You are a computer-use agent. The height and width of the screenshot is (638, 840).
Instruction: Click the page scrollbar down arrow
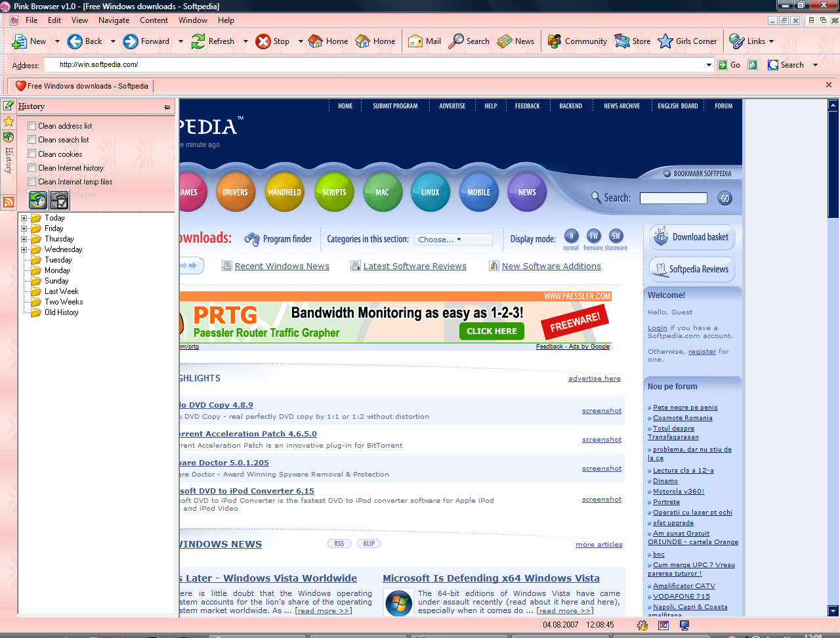pyautogui.click(x=833, y=610)
